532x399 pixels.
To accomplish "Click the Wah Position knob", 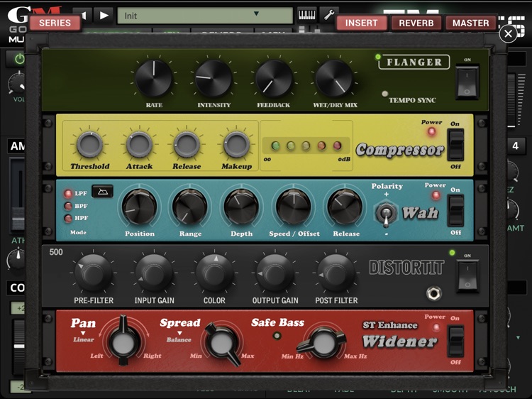I will [x=139, y=207].
